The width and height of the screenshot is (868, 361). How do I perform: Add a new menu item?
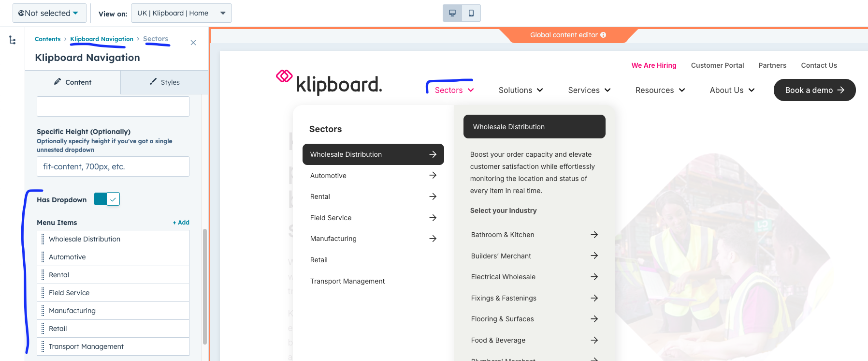181,223
